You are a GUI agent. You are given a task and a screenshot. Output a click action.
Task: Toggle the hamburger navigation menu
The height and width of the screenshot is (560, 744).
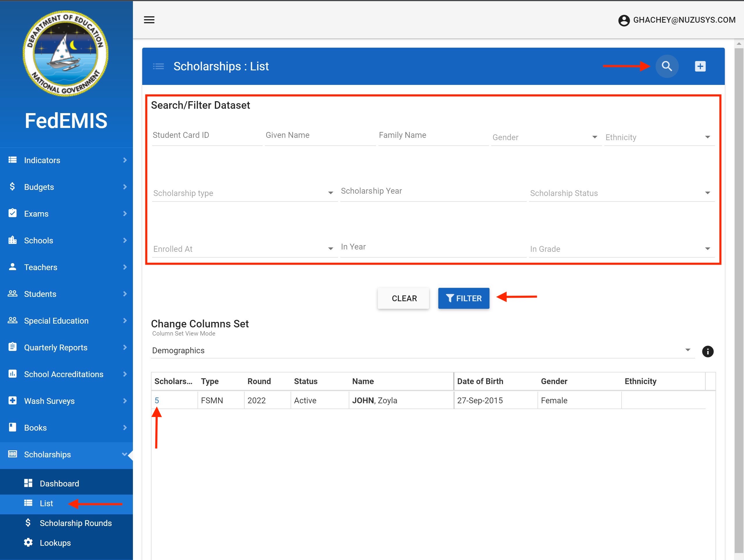149,20
